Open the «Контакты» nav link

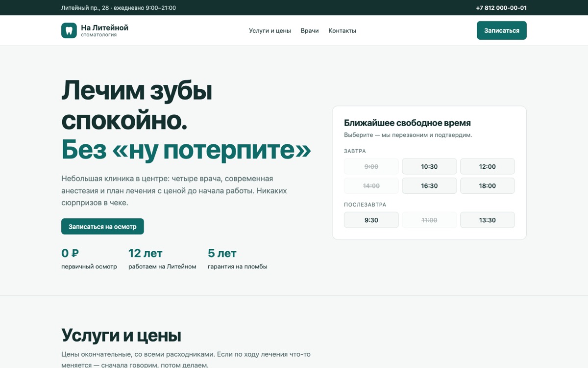point(343,30)
